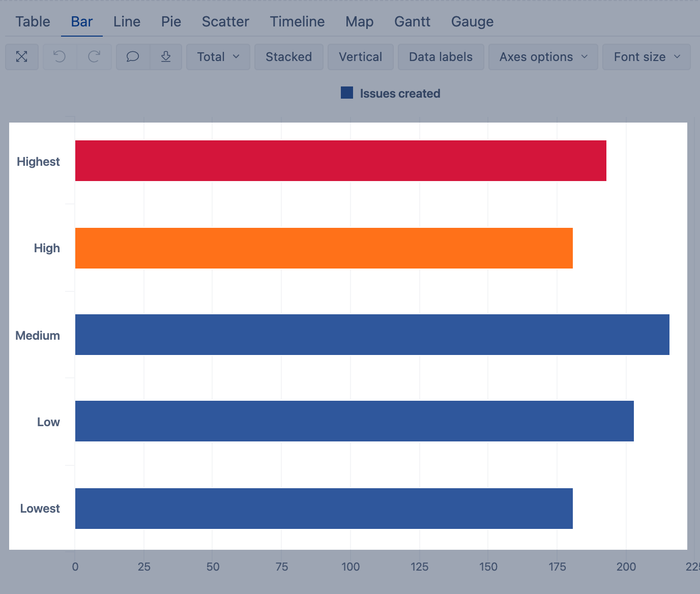Screen dimensions: 700x594
Task: Click the undo arrow icon
Action: coord(60,56)
